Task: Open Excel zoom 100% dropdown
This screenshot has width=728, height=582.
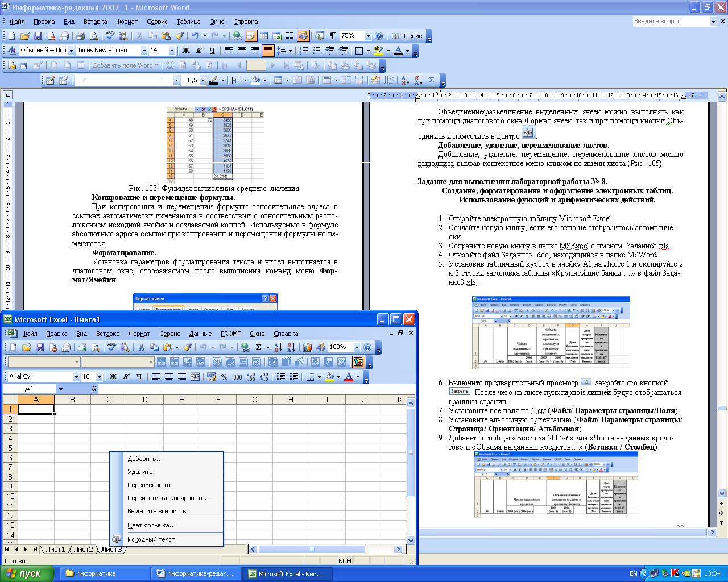Action: pos(357,347)
